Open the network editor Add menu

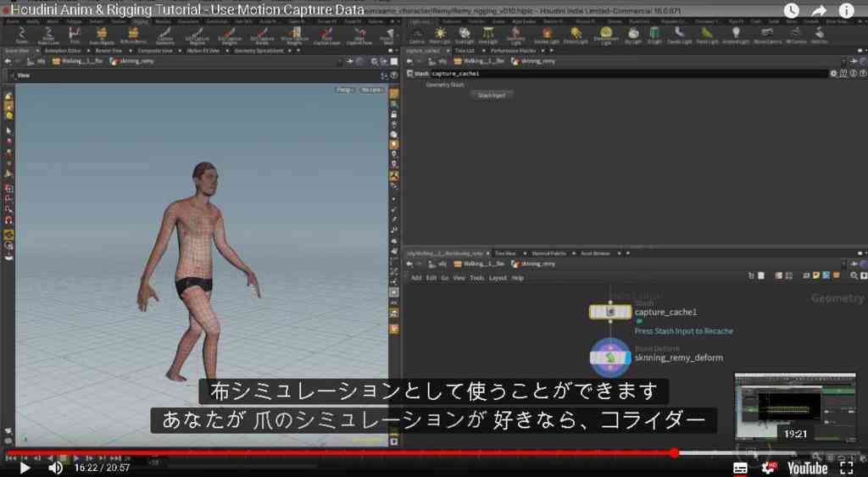[416, 278]
